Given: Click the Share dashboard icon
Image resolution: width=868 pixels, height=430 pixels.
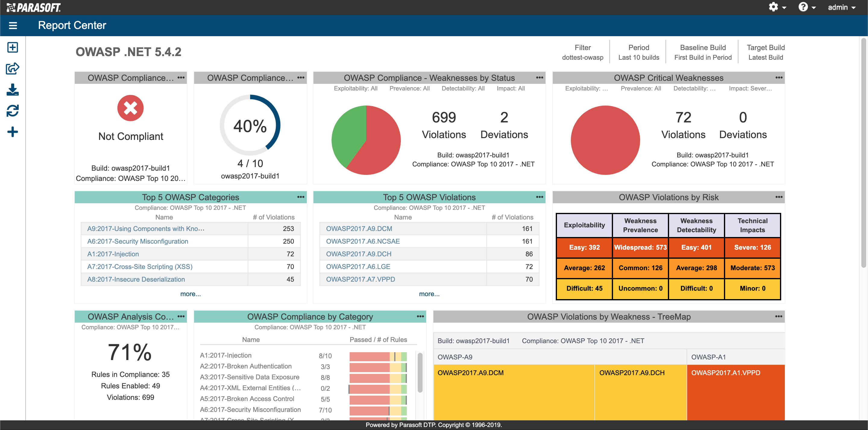Looking at the screenshot, I should pyautogui.click(x=12, y=68).
